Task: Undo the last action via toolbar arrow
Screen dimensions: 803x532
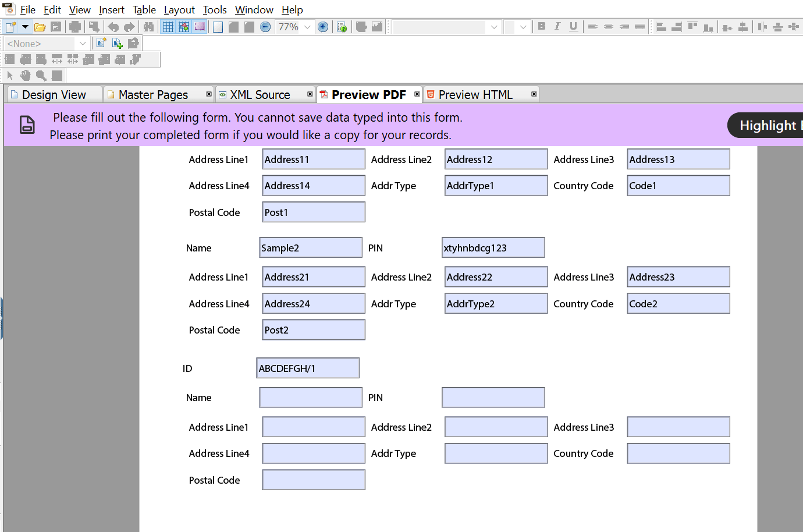Action: (x=113, y=26)
